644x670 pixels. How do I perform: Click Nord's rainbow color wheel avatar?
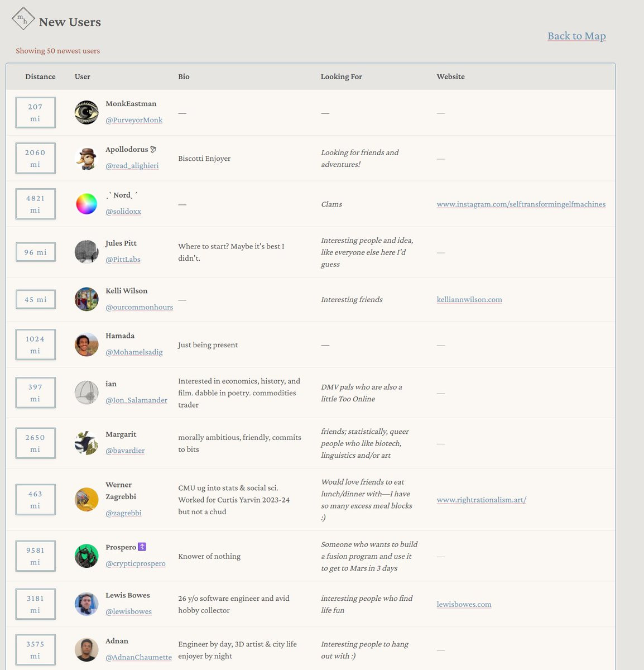(86, 204)
